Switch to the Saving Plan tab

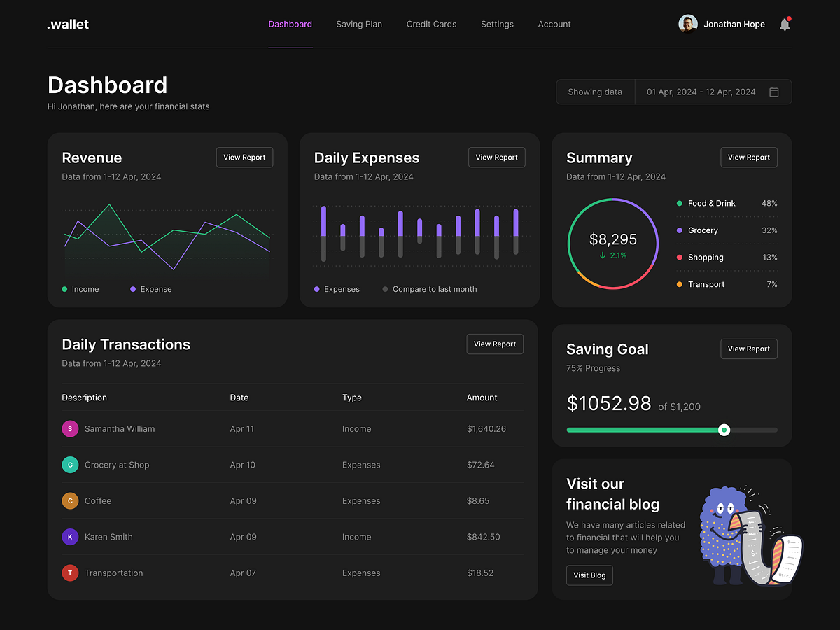tap(359, 24)
